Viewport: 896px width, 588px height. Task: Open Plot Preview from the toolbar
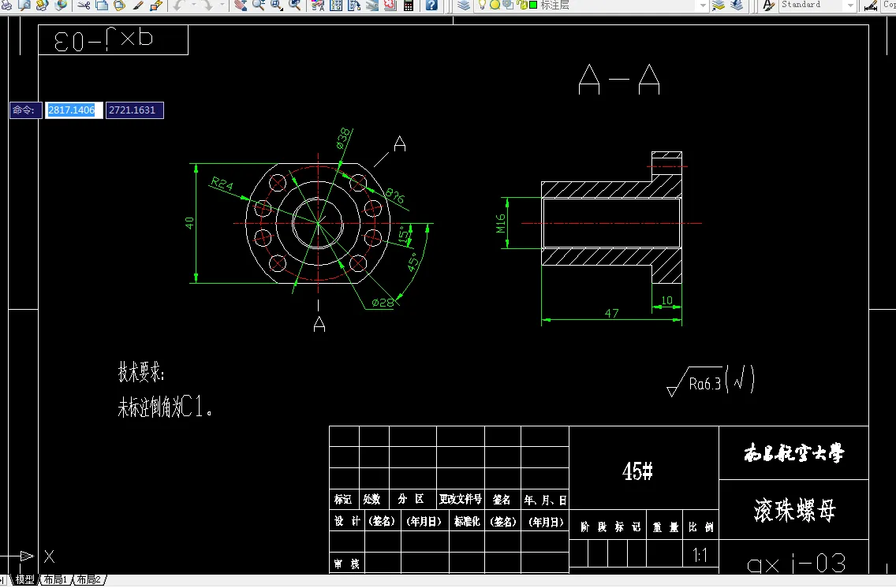(24, 6)
